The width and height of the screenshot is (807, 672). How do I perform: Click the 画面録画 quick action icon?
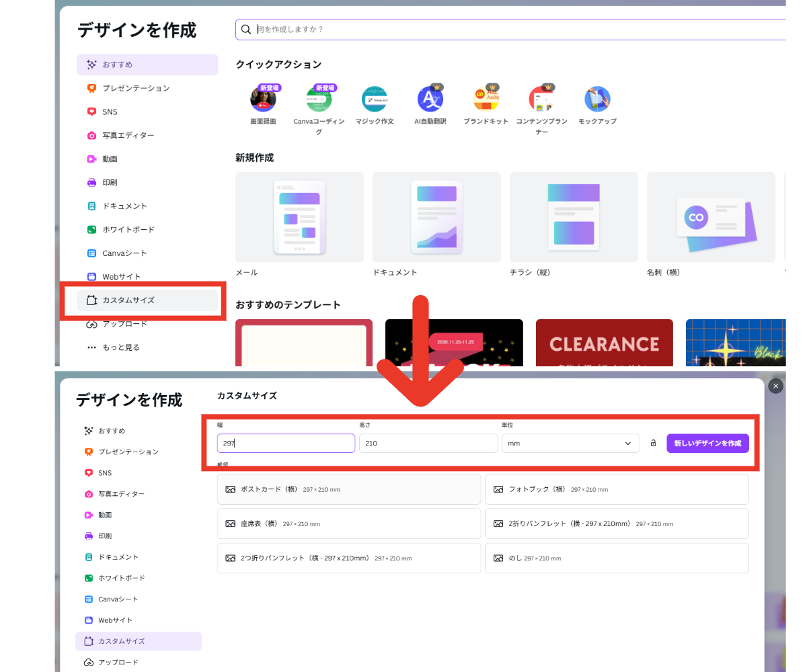click(x=263, y=99)
